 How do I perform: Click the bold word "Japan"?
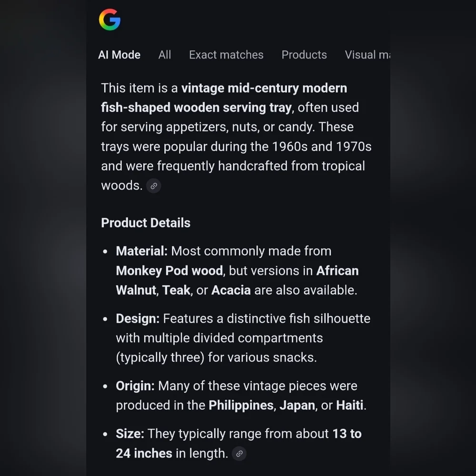[297, 405]
